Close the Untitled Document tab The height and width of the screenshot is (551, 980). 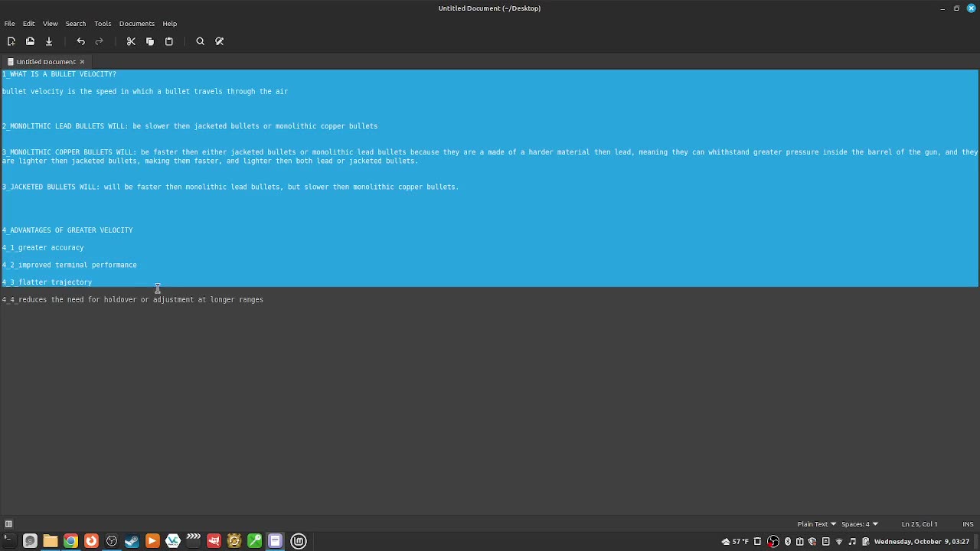click(82, 62)
